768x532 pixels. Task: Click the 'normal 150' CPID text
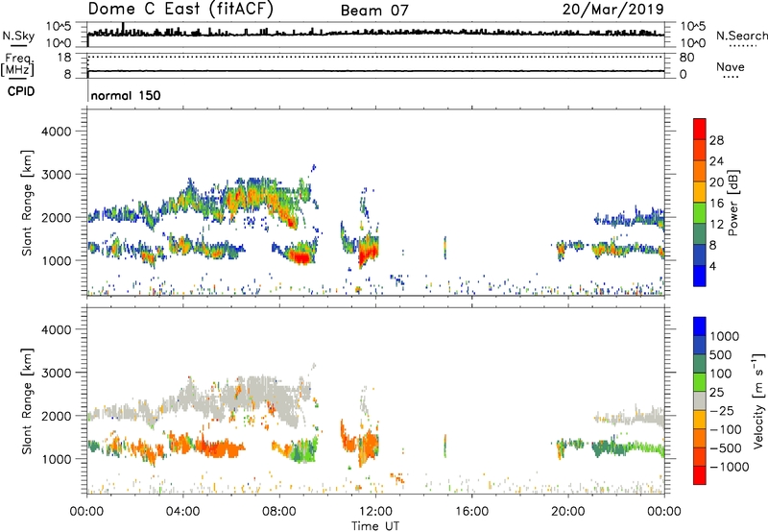coord(126,95)
